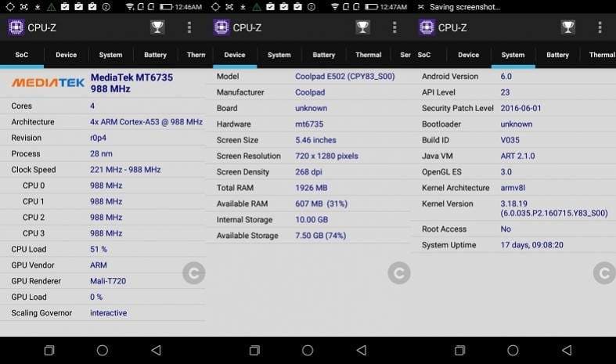The width and height of the screenshot is (616, 364).
Task: Tap the round gray C button on the Device screen
Action: click(x=399, y=272)
